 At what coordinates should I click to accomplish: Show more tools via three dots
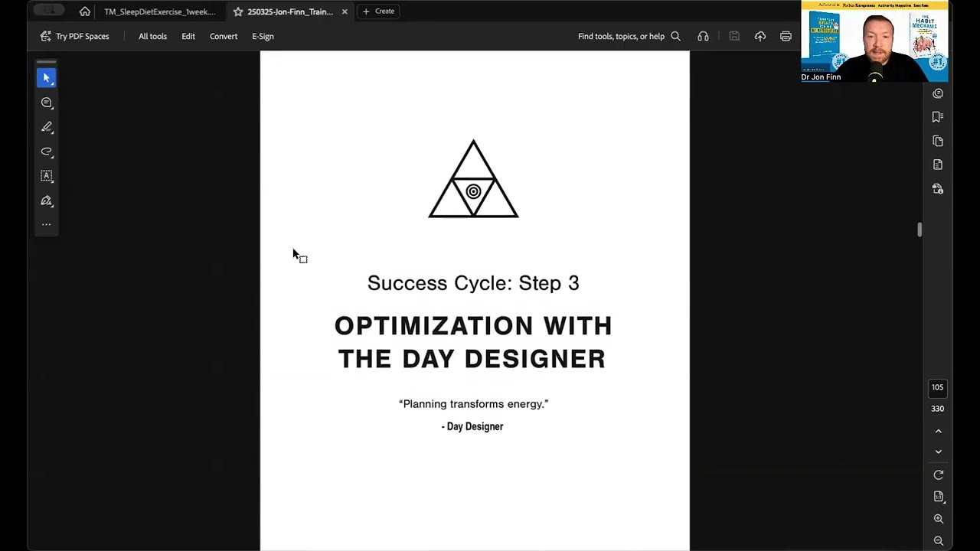click(x=47, y=224)
